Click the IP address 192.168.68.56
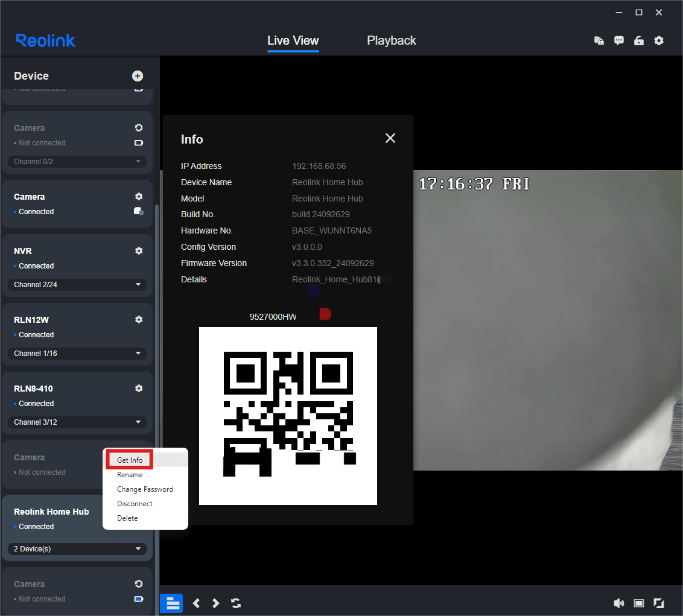683x616 pixels. click(319, 166)
